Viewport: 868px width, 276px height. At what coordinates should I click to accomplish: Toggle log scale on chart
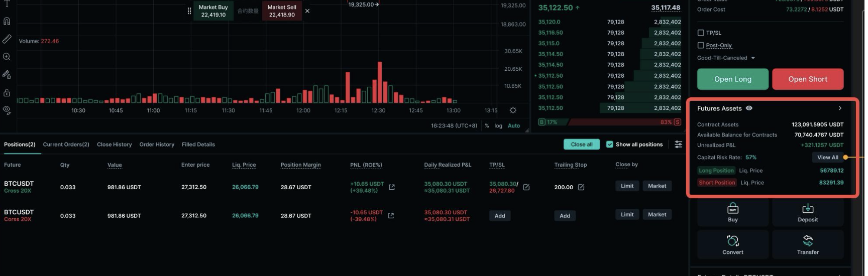[x=498, y=126]
